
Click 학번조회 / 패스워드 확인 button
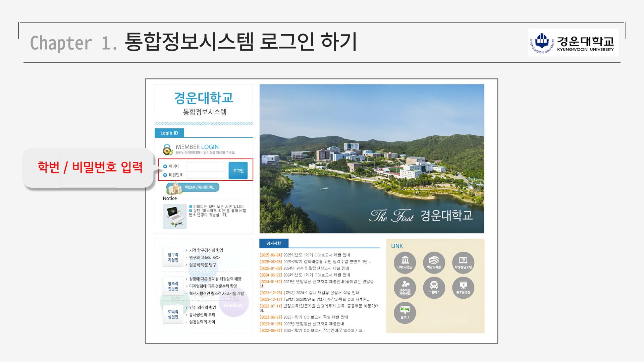point(199,187)
